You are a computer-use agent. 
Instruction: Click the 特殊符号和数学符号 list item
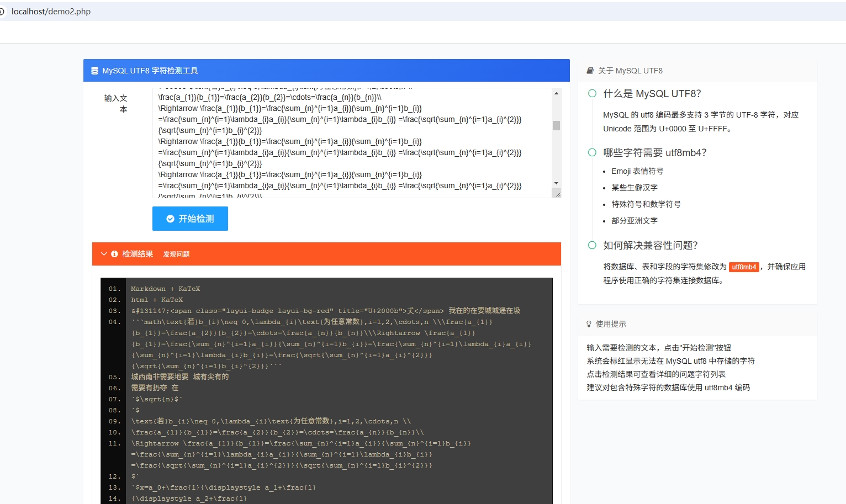[646, 204]
